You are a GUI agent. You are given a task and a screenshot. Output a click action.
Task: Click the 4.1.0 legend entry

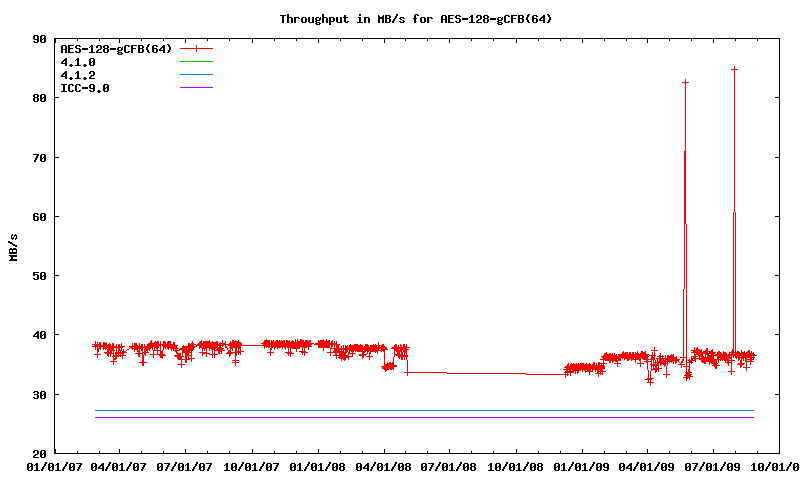[78, 62]
